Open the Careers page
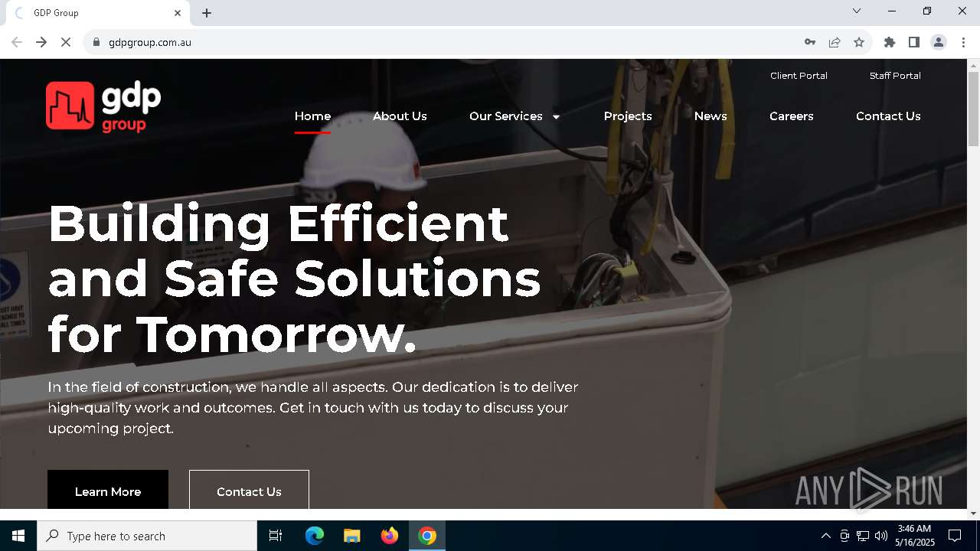 [792, 116]
